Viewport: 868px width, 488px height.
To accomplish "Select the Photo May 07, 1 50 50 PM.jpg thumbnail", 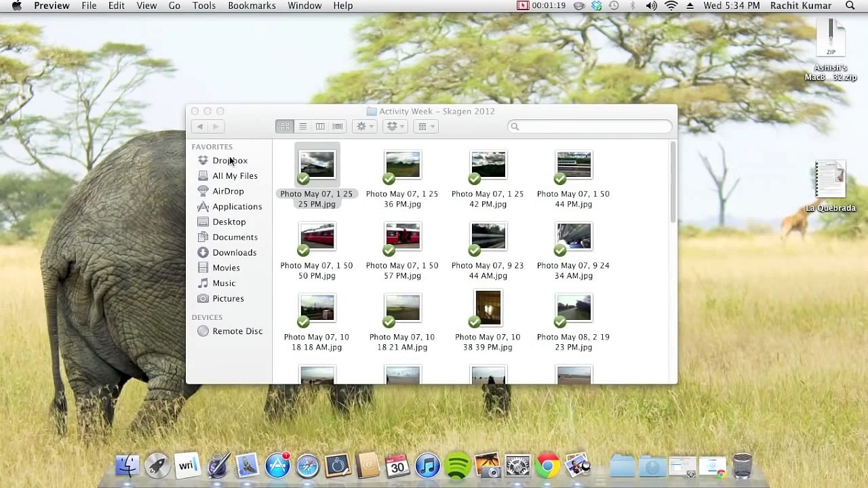I will 317,237.
